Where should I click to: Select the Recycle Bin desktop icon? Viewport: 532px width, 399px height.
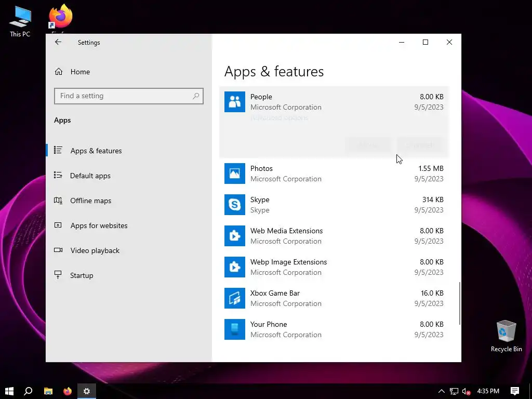[506, 336]
